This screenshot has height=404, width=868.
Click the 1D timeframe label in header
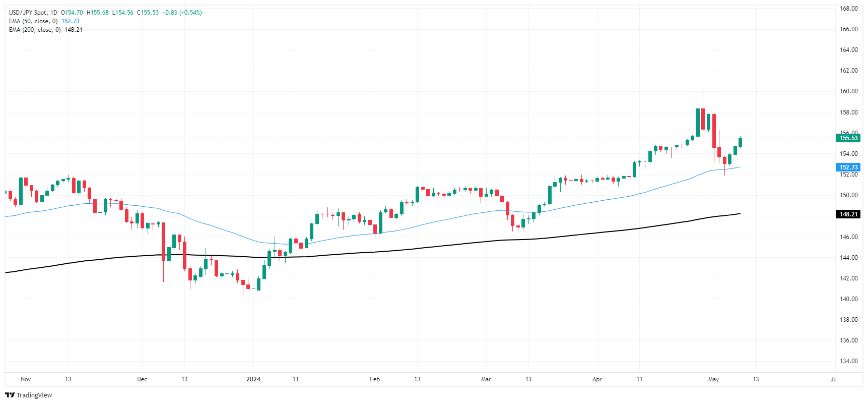pyautogui.click(x=53, y=13)
